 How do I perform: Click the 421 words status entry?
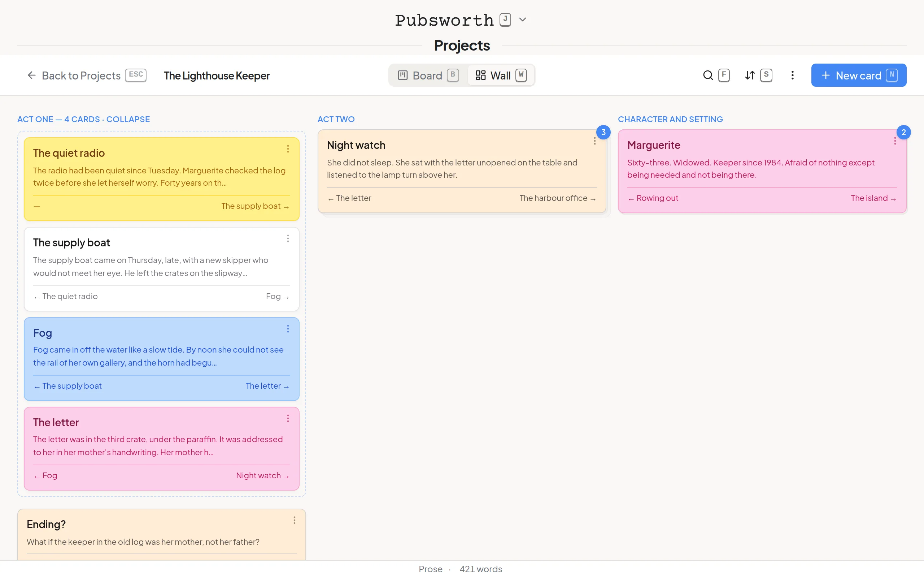tap(481, 569)
